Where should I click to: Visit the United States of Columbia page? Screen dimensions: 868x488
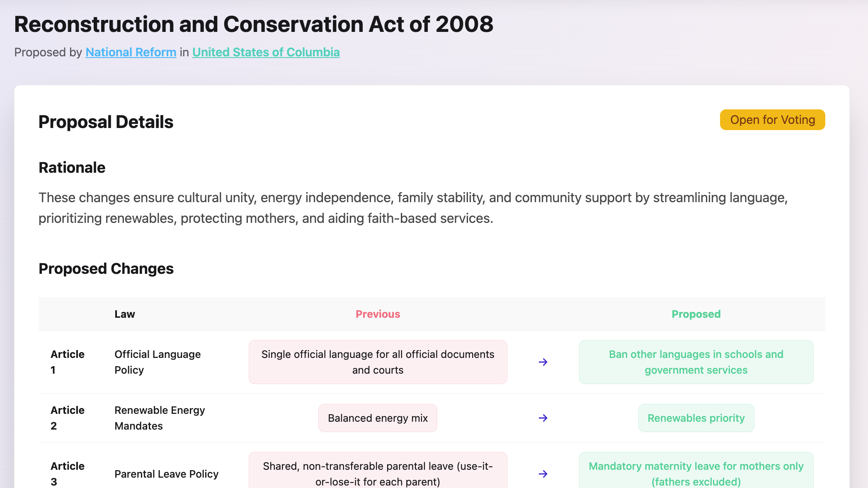click(266, 52)
